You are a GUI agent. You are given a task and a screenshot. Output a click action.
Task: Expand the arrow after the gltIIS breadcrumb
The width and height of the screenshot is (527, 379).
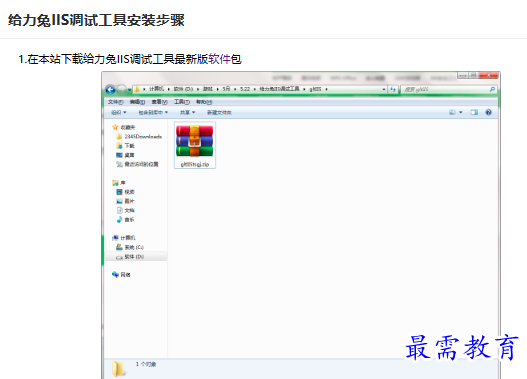pyautogui.click(x=326, y=89)
